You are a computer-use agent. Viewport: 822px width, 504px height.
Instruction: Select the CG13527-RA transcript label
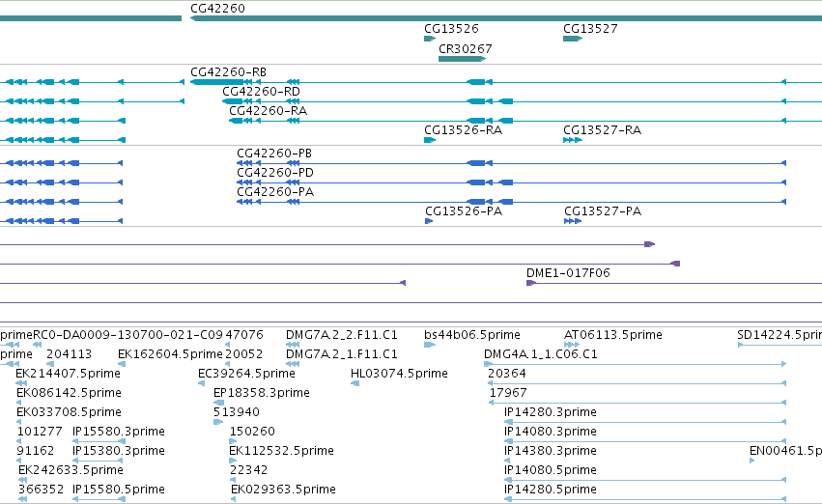(x=602, y=130)
